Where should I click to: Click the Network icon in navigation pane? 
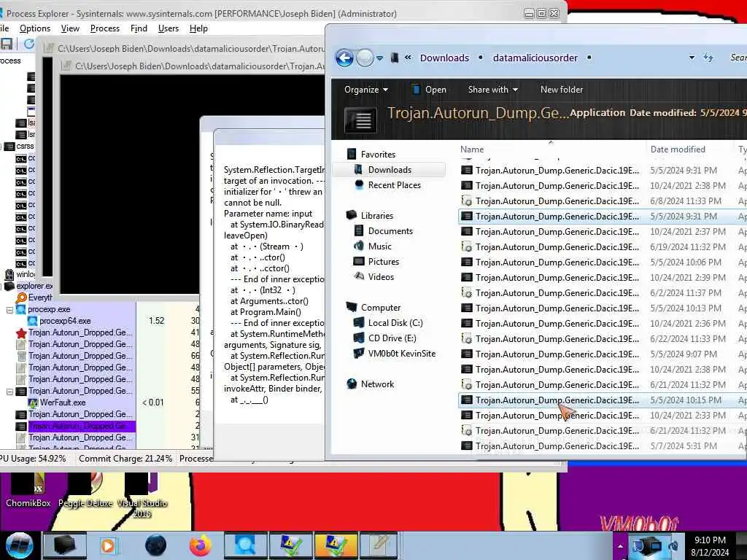pos(352,384)
